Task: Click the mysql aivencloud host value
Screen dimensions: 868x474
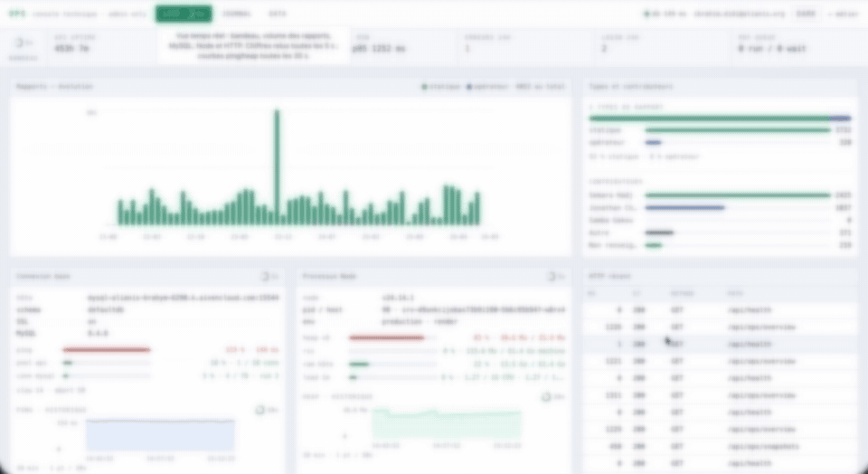Action: tap(184, 298)
